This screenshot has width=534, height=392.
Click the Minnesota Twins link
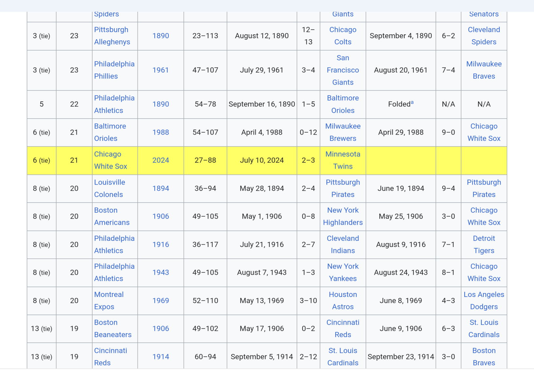click(x=342, y=160)
